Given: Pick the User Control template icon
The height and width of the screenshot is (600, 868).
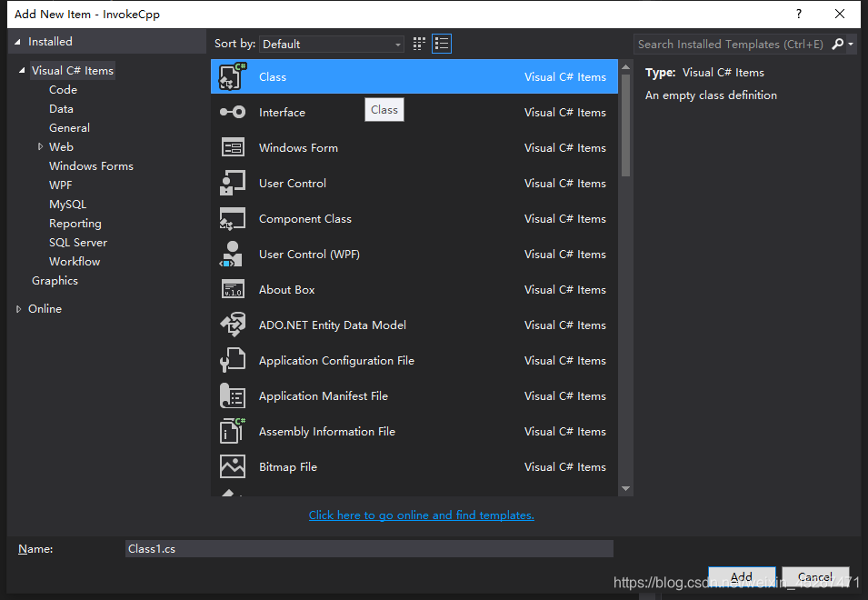Looking at the screenshot, I should [233, 184].
